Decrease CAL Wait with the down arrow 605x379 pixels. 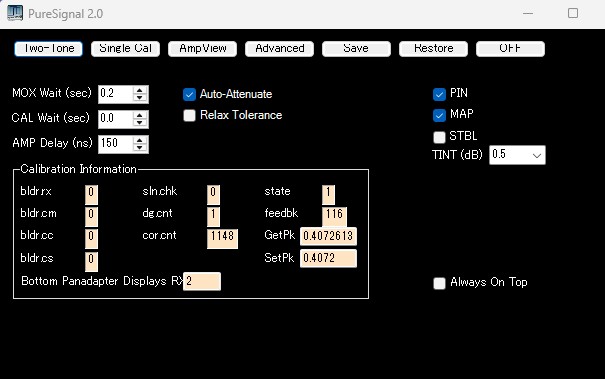click(x=140, y=123)
